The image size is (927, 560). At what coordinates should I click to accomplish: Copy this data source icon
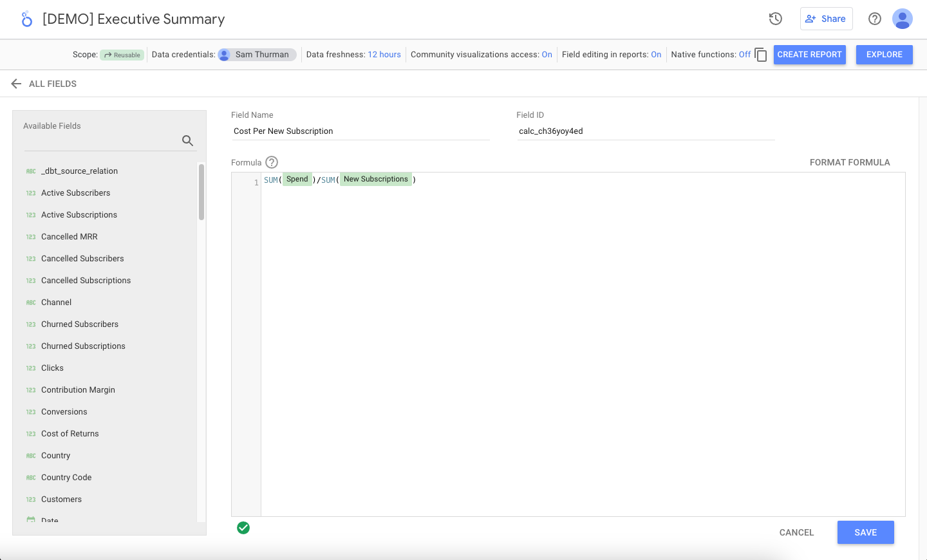point(761,55)
